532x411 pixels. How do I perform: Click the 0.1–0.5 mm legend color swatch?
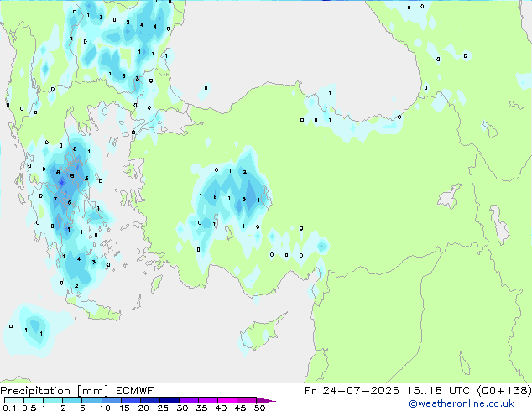pyautogui.click(x=14, y=400)
